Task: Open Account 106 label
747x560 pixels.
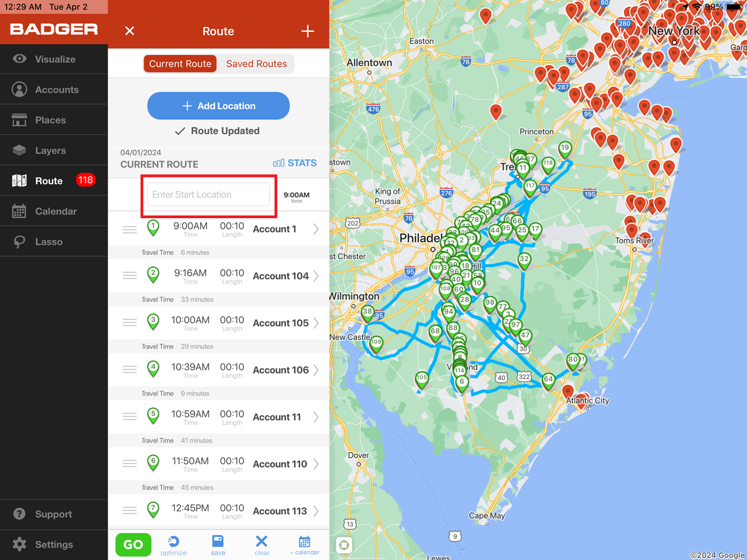Action: [281, 370]
